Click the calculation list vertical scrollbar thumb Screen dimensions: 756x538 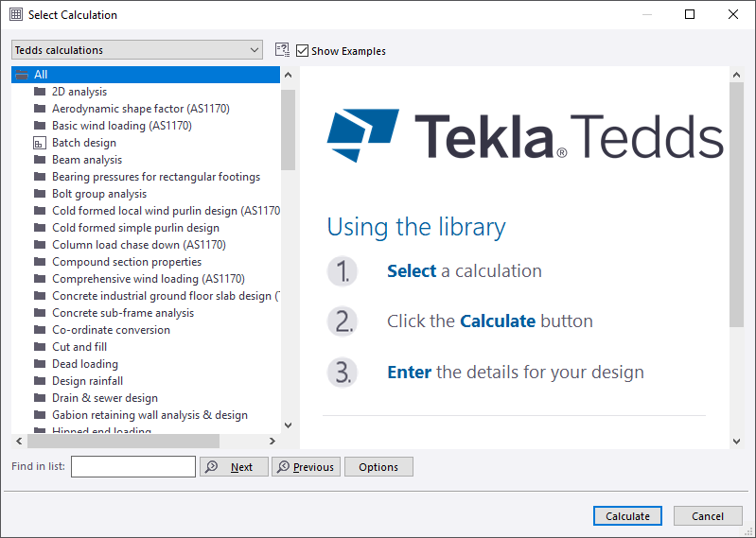pos(288,130)
